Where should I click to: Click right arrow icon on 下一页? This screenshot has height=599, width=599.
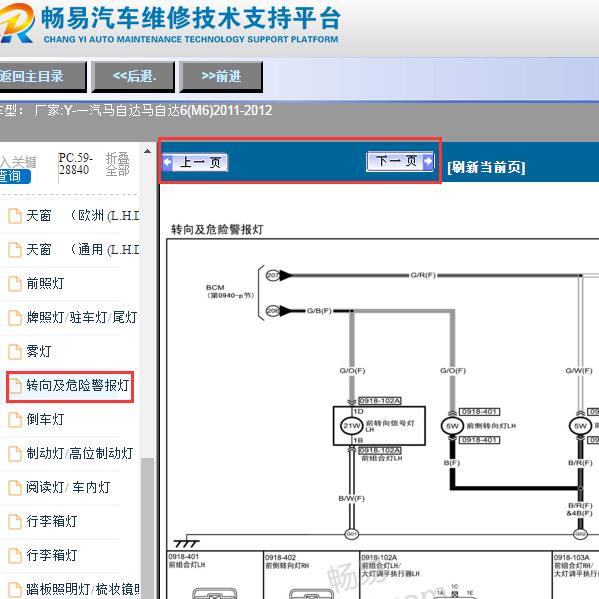(x=428, y=161)
